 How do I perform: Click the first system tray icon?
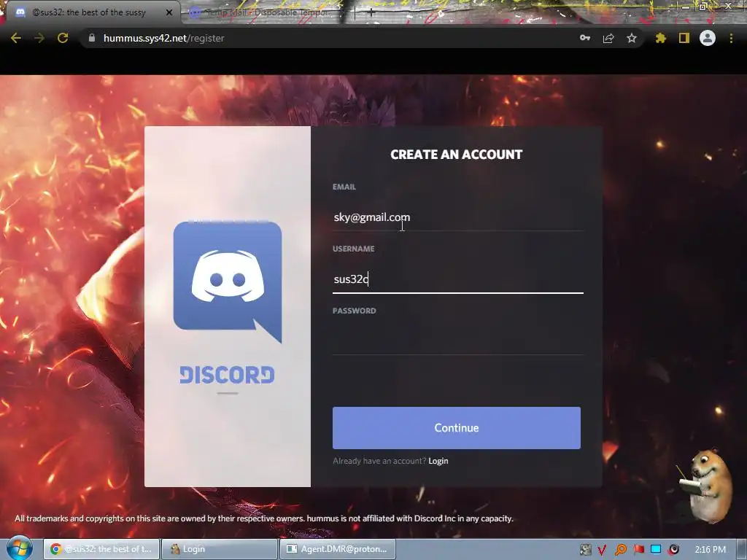click(x=586, y=550)
